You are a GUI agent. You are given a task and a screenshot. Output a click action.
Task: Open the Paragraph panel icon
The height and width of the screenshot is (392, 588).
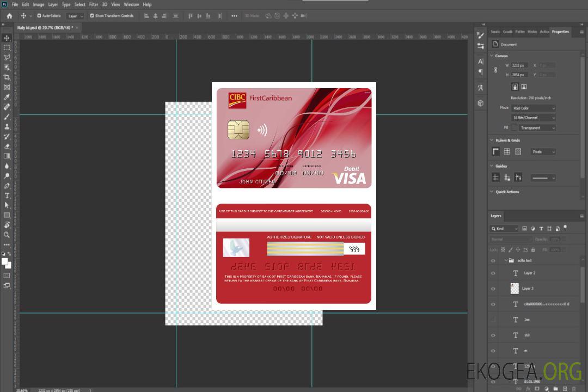click(480, 72)
